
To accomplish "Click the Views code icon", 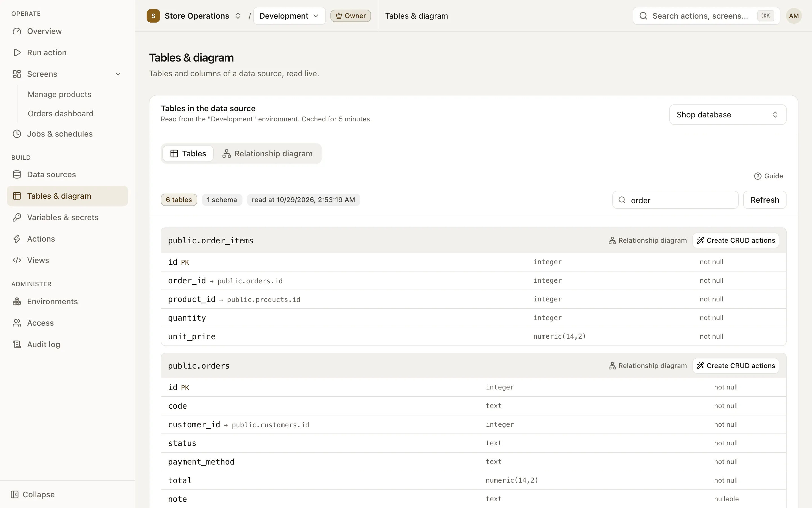I will tap(17, 260).
